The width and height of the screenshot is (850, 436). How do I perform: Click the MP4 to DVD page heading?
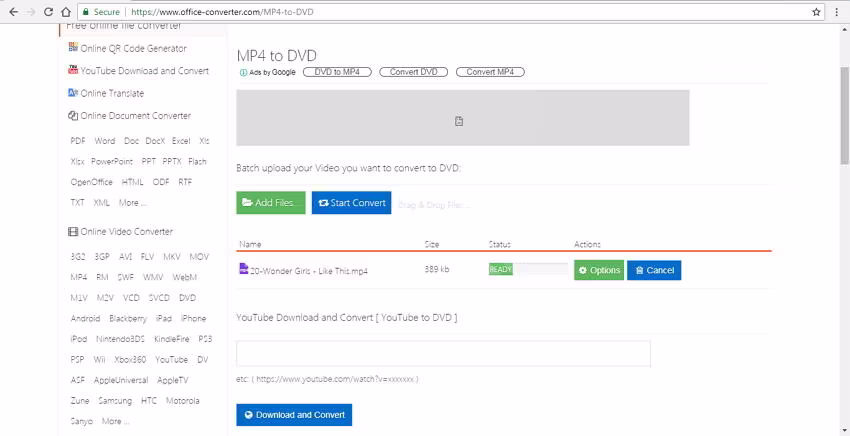[x=276, y=55]
